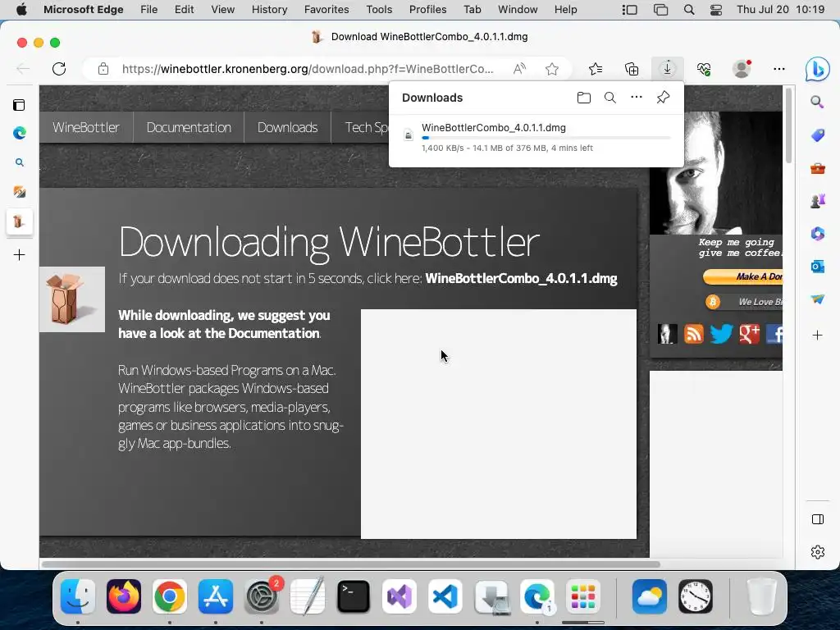
Task: Click the We Love Bitcoin button
Action: coord(743,302)
